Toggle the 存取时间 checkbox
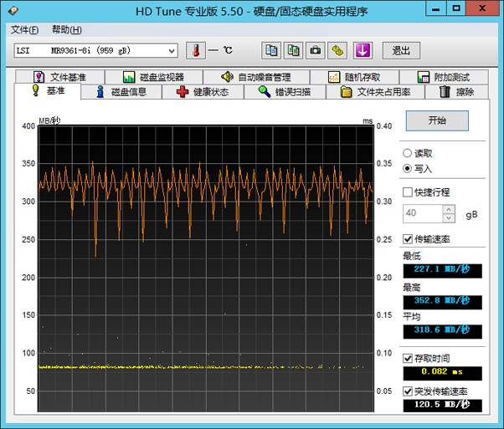504x429 pixels. click(x=407, y=359)
